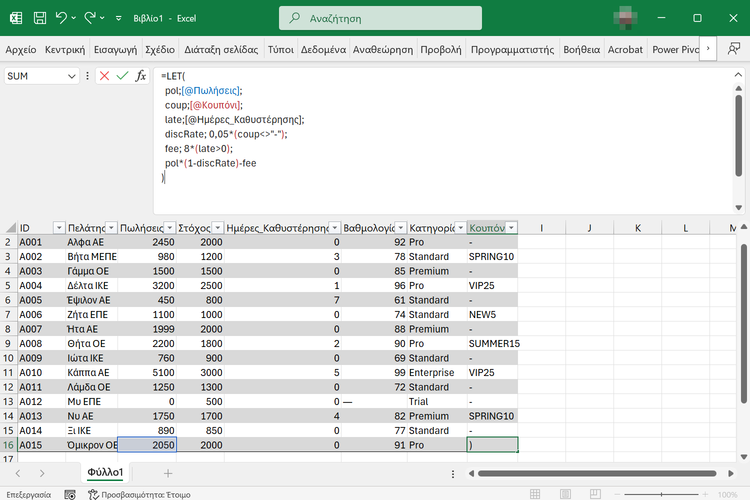
Task: Click the Save icon in title bar
Action: (x=38, y=18)
